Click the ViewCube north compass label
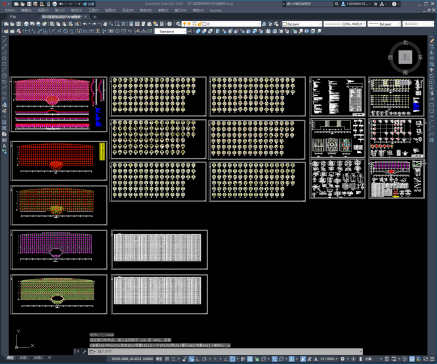The width and height of the screenshot is (437, 364). pyautogui.click(x=405, y=42)
